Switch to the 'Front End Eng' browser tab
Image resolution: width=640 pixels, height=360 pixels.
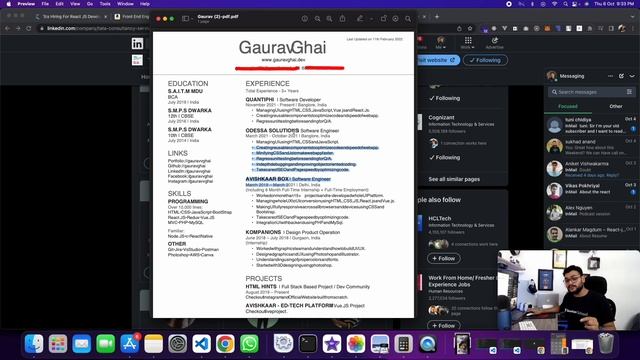[x=132, y=17]
